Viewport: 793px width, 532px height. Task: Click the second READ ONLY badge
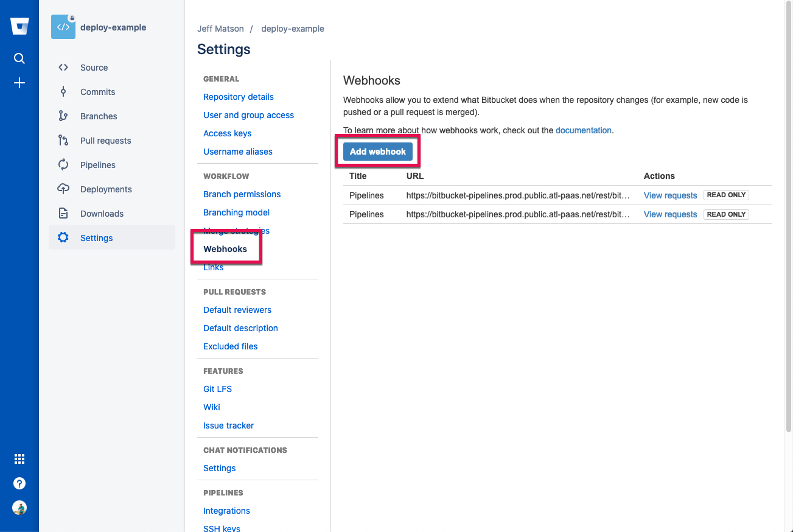coord(726,214)
